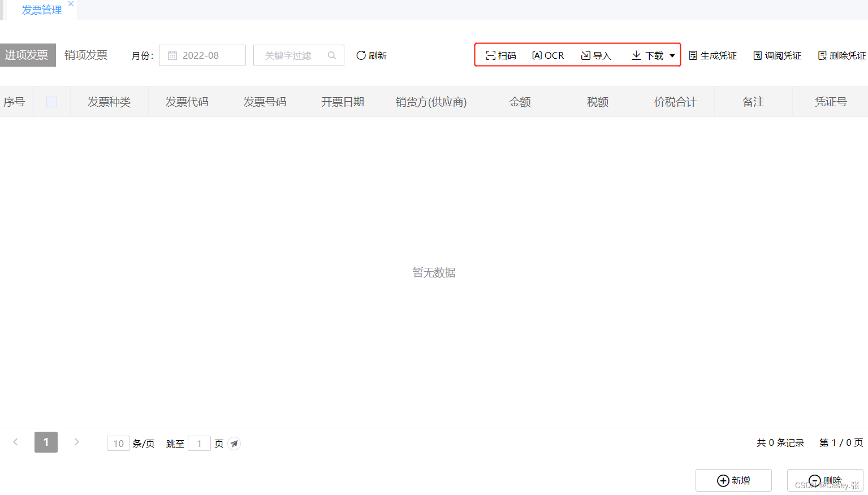
Task: Open 调阅凭证 voucher viewer
Action: [x=778, y=55]
